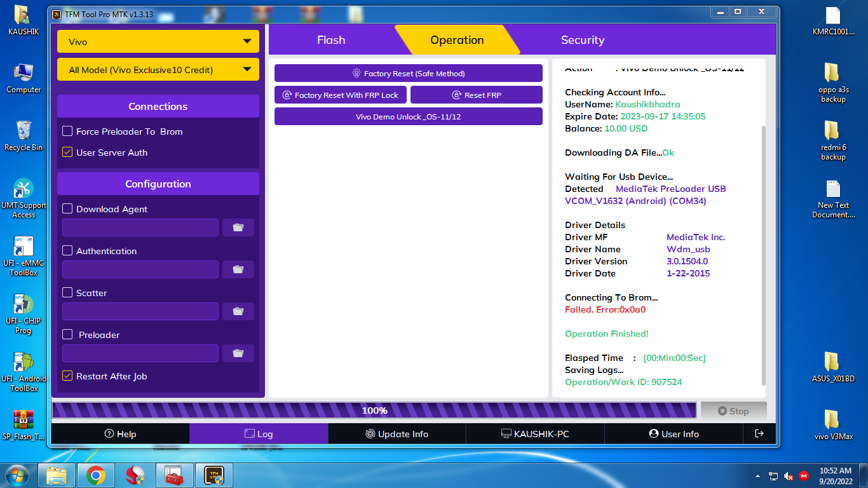
Task: Launch UFI - eMMC ToolBox shortcut
Action: 24,256
